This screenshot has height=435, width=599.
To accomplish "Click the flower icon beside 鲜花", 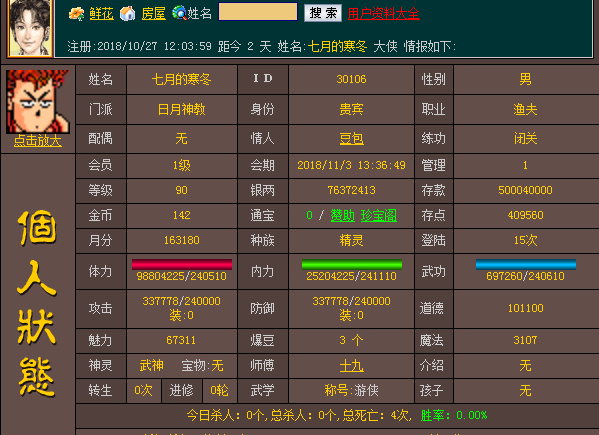I will [76, 14].
